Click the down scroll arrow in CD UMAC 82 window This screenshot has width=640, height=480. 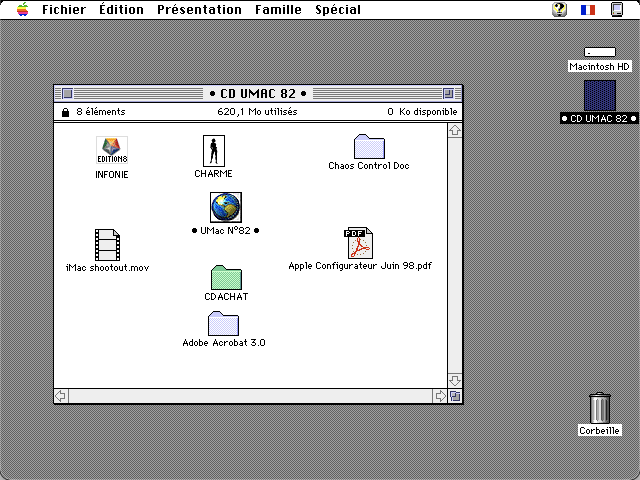tap(455, 381)
